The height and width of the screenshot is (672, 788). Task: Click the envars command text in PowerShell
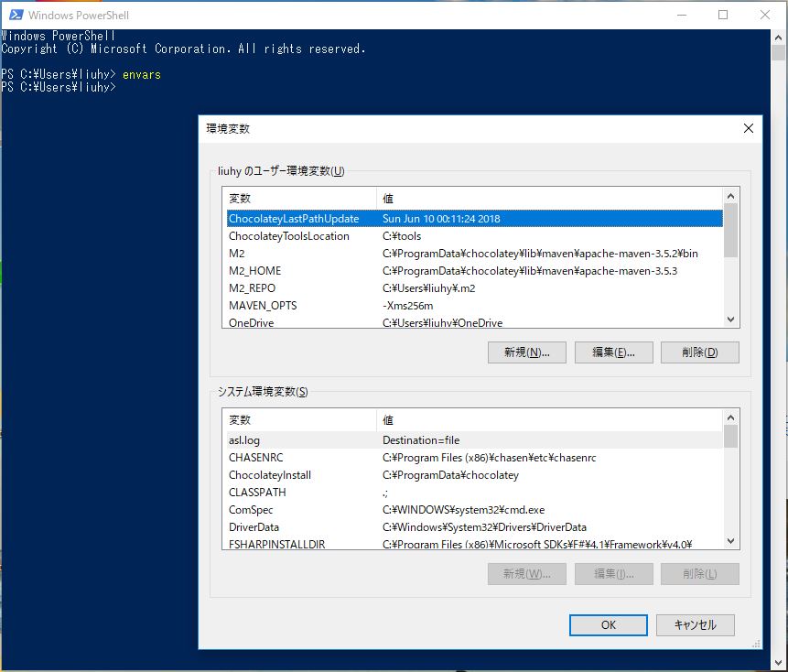click(142, 74)
